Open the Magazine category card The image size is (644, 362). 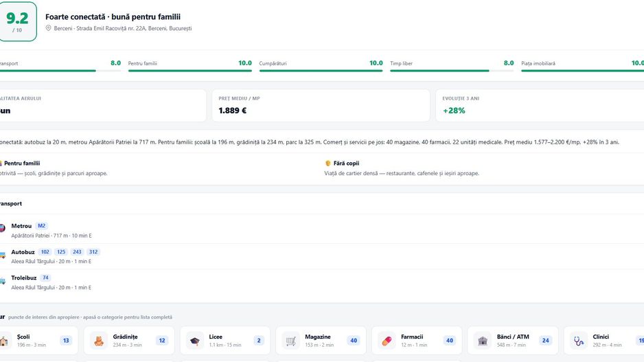click(x=321, y=340)
